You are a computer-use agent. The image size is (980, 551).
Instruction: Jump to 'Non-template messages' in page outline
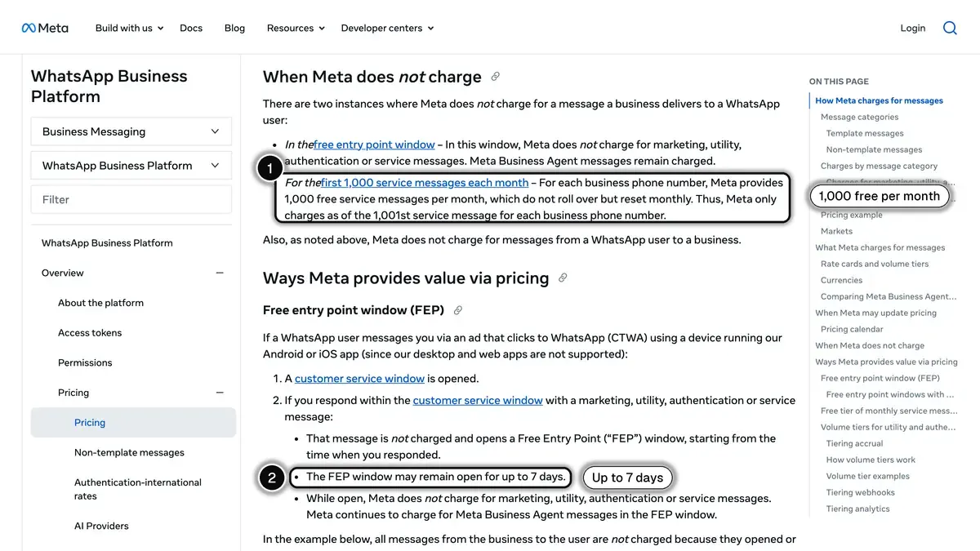tap(874, 149)
